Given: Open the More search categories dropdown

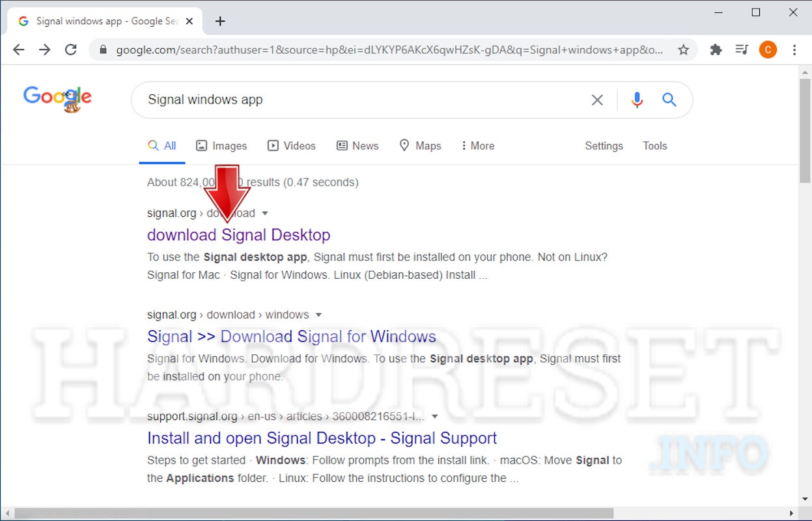Looking at the screenshot, I should coord(477,145).
